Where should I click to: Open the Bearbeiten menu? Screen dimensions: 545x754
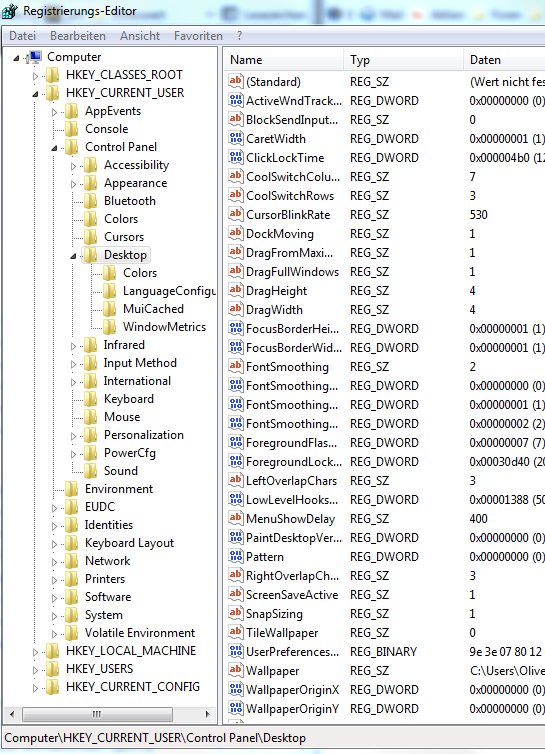pyautogui.click(x=77, y=36)
